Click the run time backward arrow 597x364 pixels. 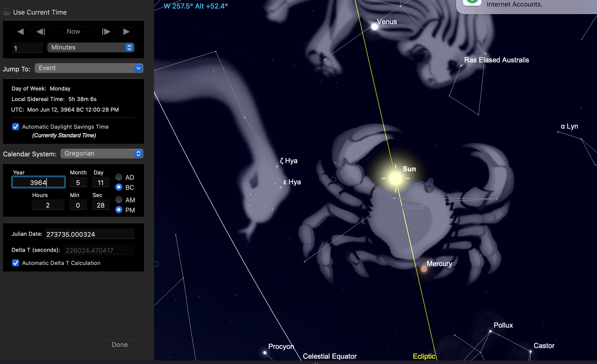pos(21,32)
